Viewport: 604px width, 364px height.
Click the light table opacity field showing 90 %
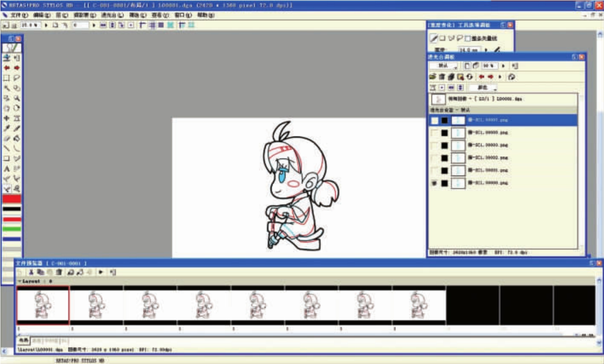(489, 66)
